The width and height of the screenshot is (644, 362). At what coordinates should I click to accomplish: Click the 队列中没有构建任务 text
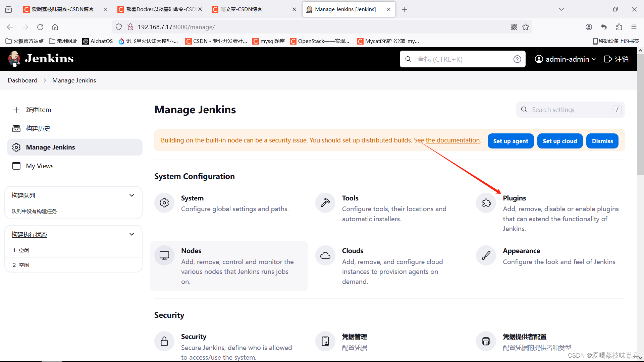[34, 212]
